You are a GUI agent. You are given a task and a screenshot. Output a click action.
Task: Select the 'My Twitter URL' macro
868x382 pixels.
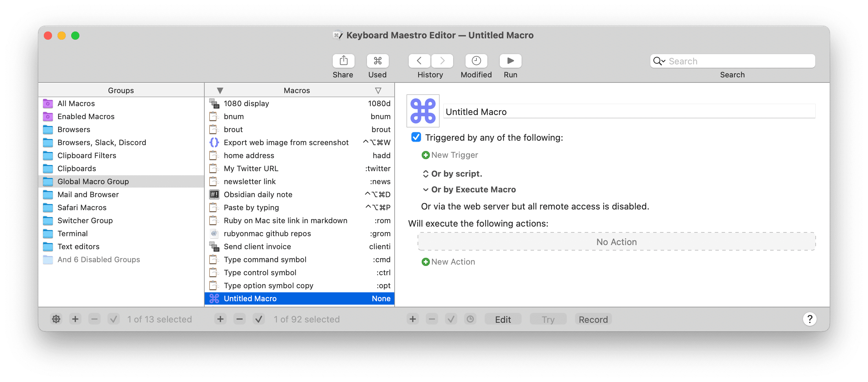tap(299, 168)
